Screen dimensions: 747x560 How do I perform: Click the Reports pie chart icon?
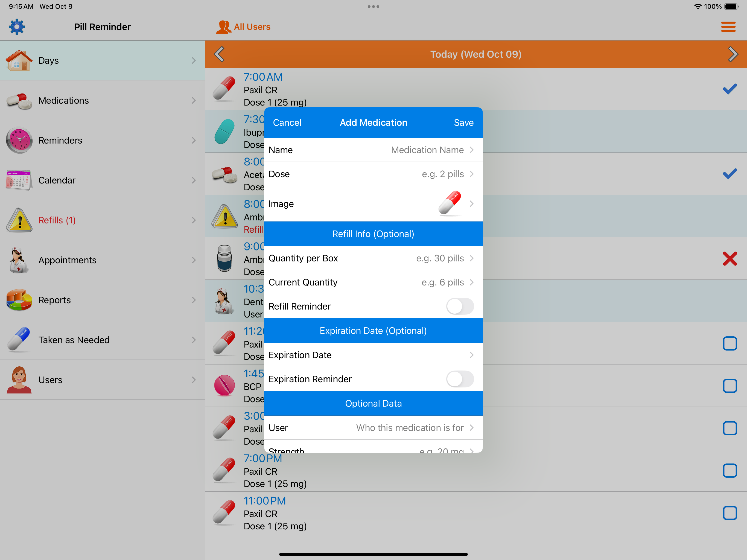point(19,300)
